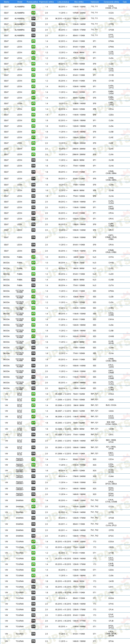Click the Oznaczenie silnika column header

(111, 2)
